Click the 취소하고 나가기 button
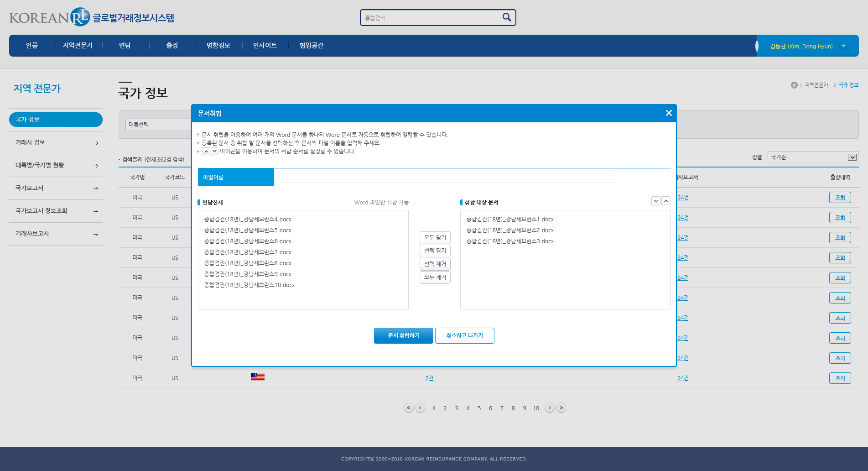 (464, 336)
